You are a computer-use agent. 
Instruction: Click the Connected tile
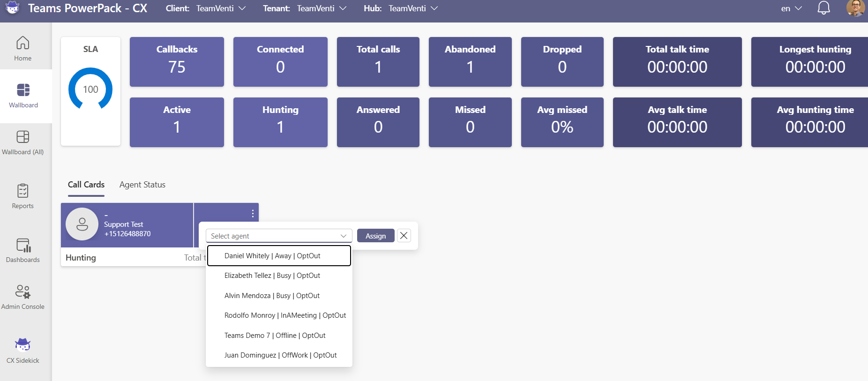tap(280, 62)
